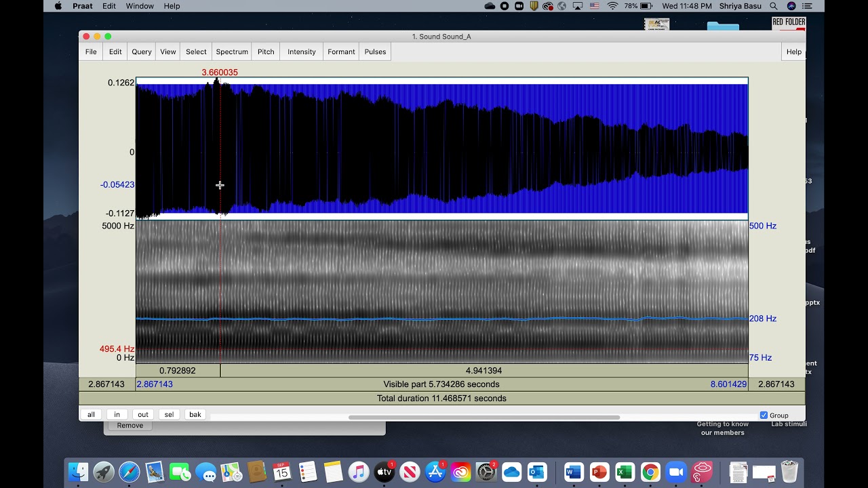The width and height of the screenshot is (868, 488).
Task: Click the 'sel' zoom button
Action: tap(169, 415)
